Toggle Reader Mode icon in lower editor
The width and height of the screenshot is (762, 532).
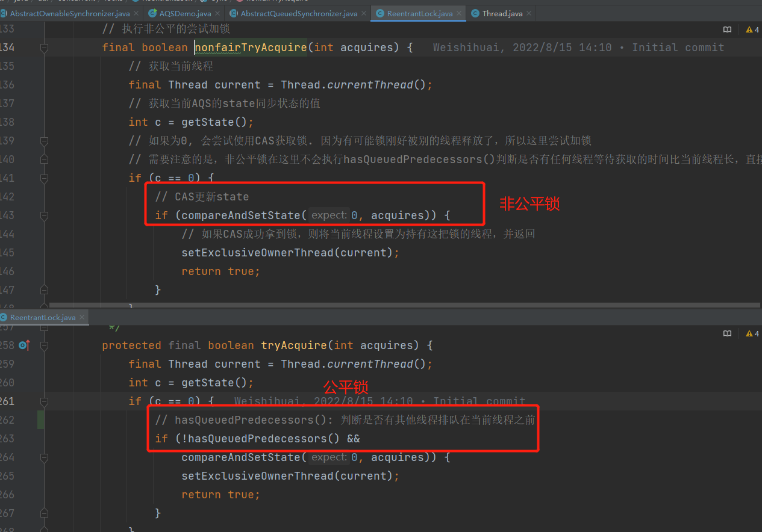[x=727, y=333]
